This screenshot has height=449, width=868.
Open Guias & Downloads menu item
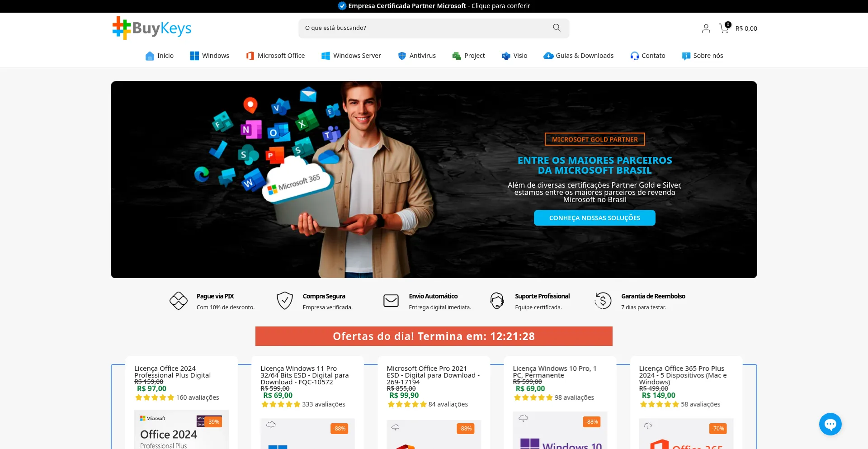579,56
